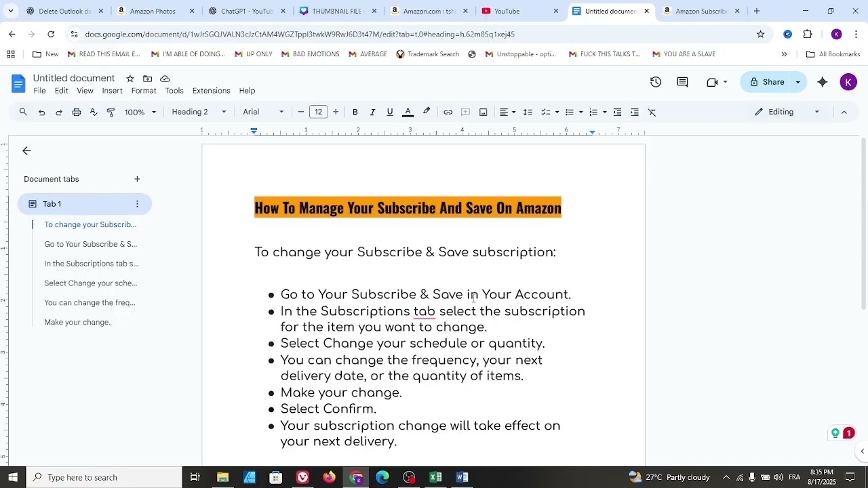Open the Arial font dropdown
This screenshot has height=488, width=868.
click(264, 112)
